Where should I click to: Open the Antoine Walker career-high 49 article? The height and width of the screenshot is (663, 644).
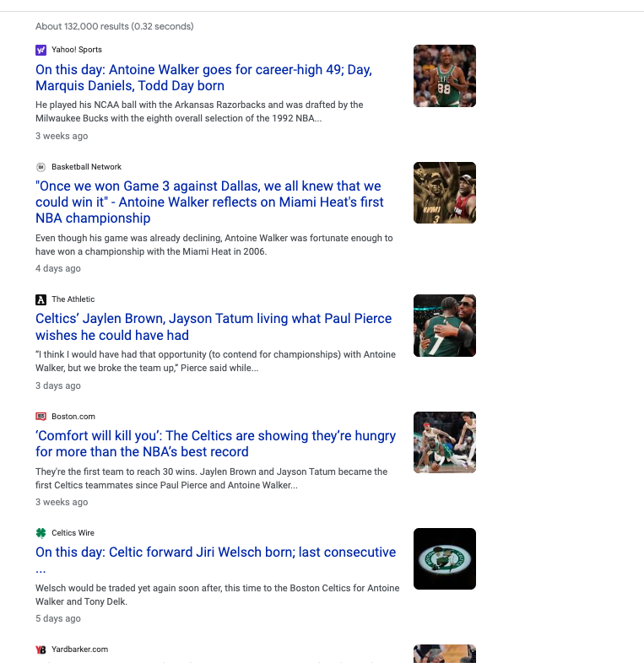click(203, 78)
